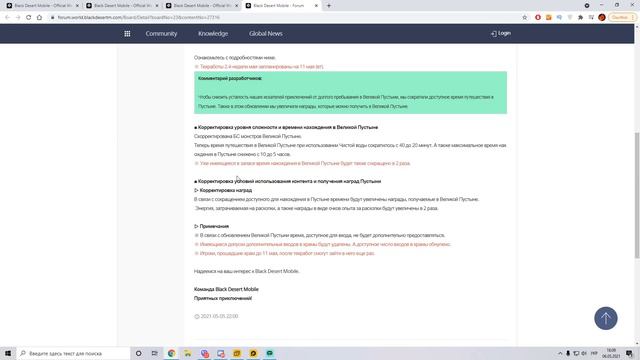The image size is (640, 360).
Task: Click the keyboard language indicator
Action: [x=594, y=353]
